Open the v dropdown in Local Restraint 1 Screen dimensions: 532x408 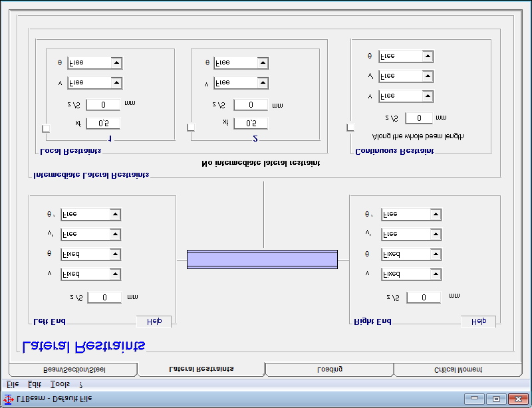(x=95, y=83)
